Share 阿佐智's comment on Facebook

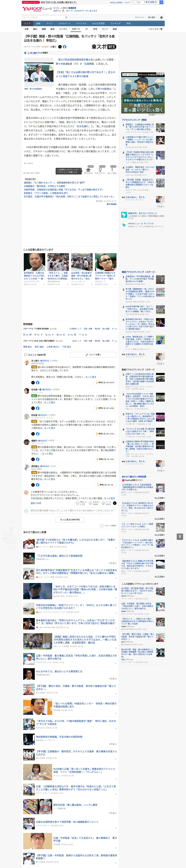tap(38, 434)
